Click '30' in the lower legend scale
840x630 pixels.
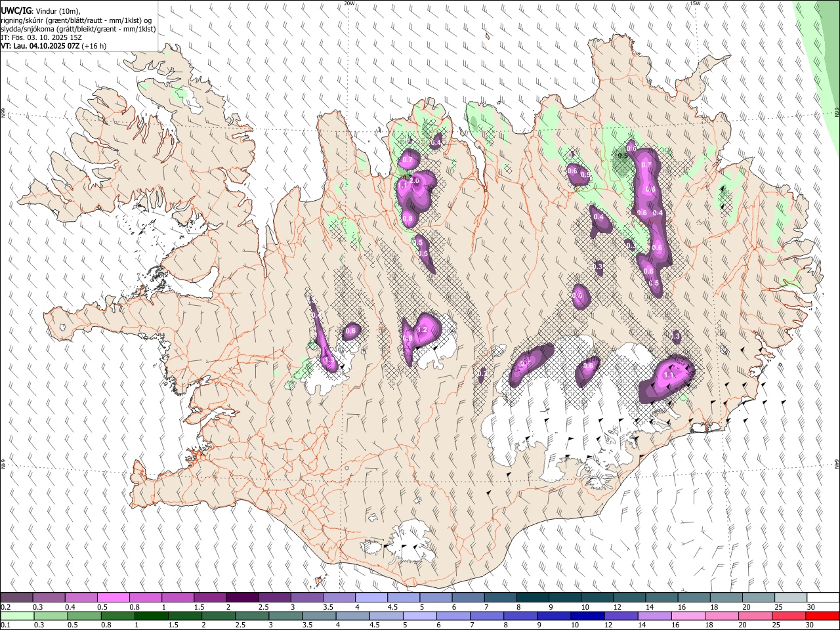tap(811, 625)
